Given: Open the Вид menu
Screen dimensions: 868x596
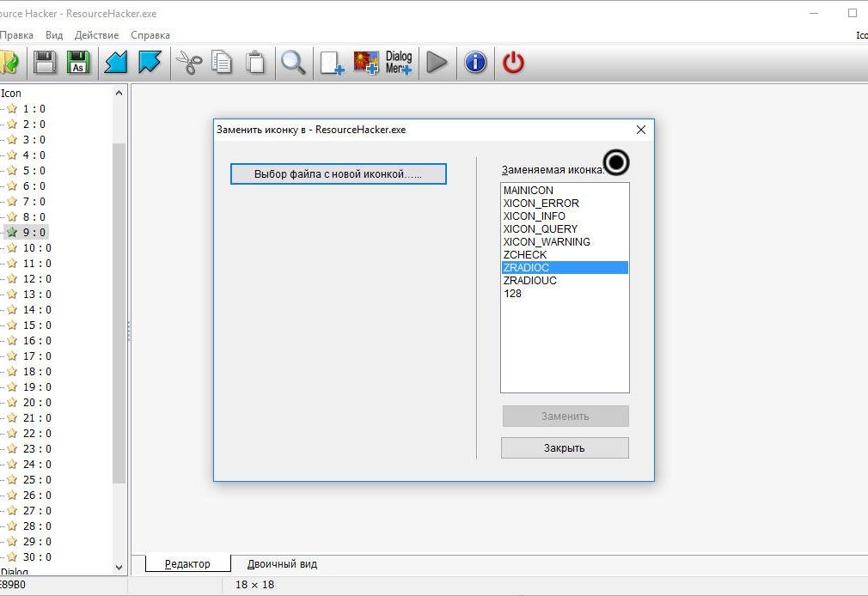Looking at the screenshot, I should tap(53, 35).
